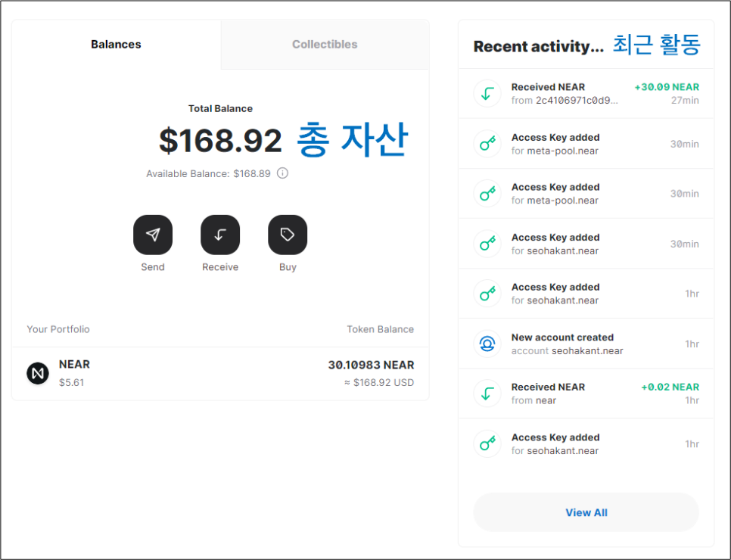The width and height of the screenshot is (731, 560).
Task: Select the second meta-pool.near Access Key entry
Action: pos(586,194)
